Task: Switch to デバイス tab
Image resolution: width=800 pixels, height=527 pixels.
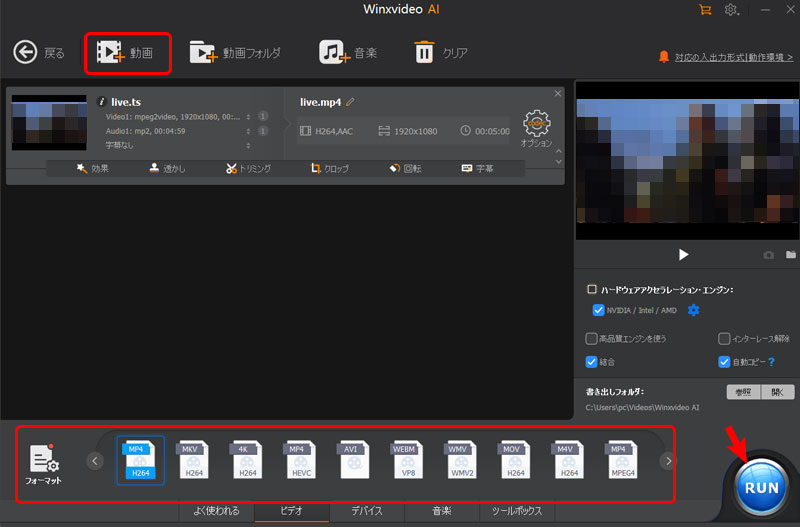Action: click(x=367, y=511)
